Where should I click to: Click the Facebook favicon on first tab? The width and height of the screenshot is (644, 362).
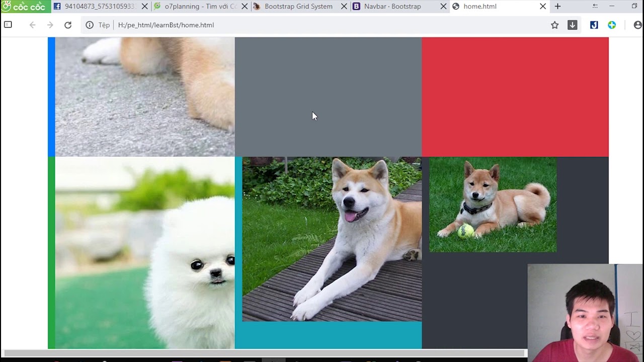coord(57,7)
